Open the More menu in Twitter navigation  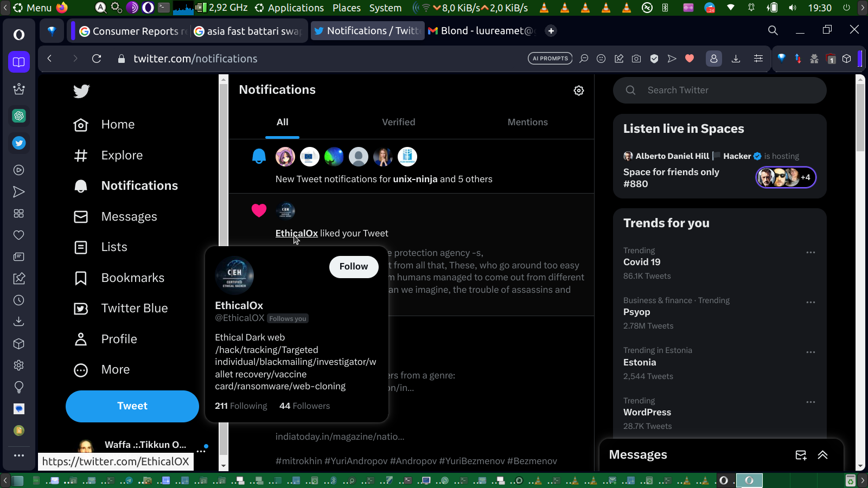tap(102, 370)
